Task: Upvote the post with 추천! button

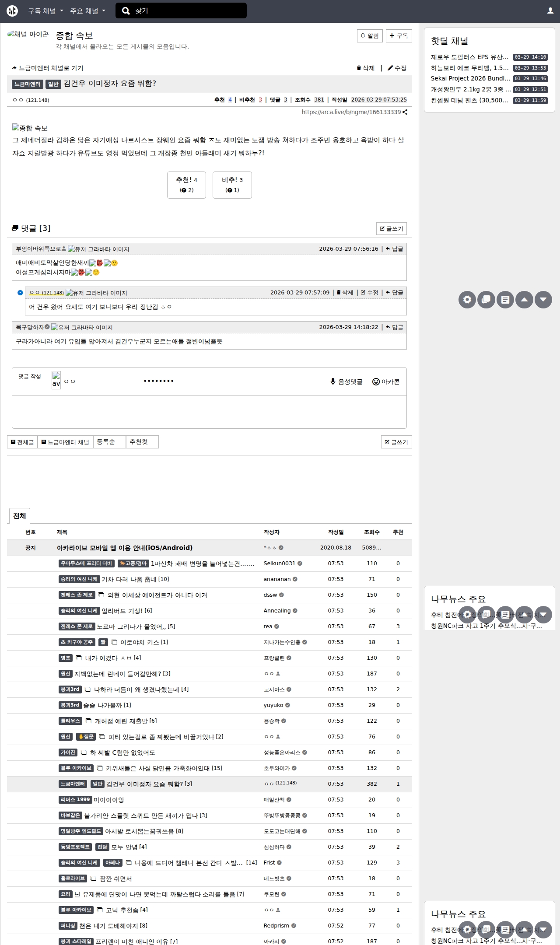Action: [x=186, y=185]
